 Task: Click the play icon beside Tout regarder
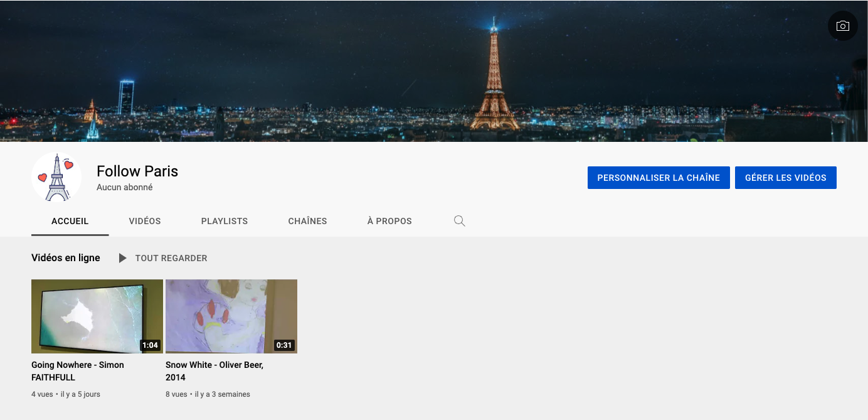123,258
